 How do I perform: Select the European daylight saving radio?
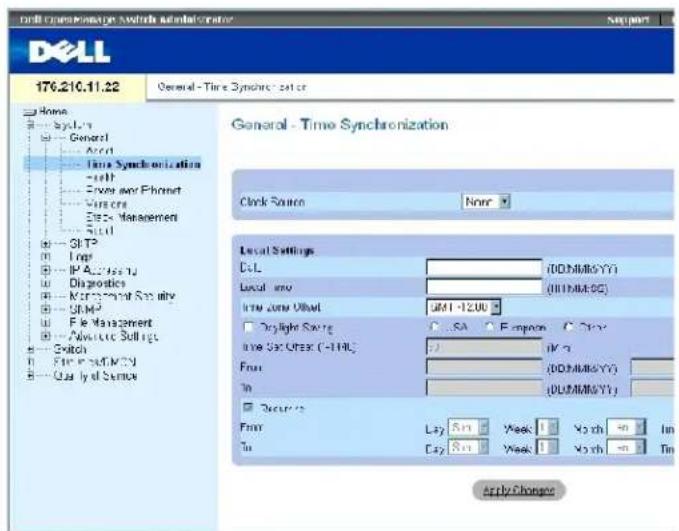pyautogui.click(x=489, y=327)
